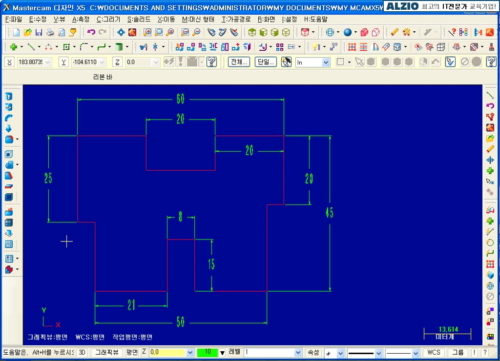Undo the last action
Viewport: 500px width, 361px height.
coord(91,32)
